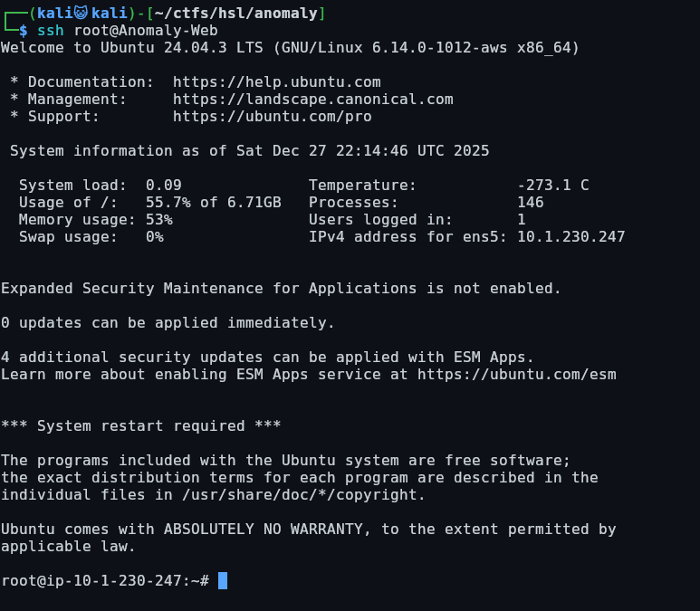Click the blue terminal cursor block
Screen dimensions: 700x611
tap(223, 580)
